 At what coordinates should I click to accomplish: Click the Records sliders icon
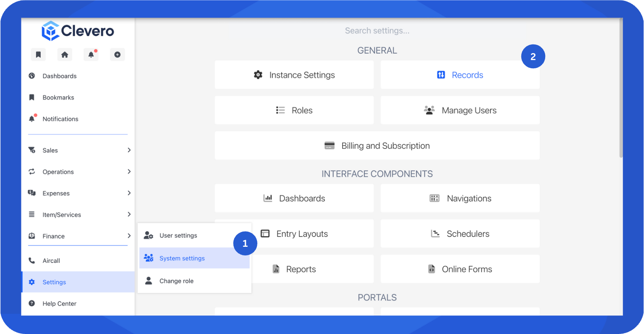click(441, 75)
